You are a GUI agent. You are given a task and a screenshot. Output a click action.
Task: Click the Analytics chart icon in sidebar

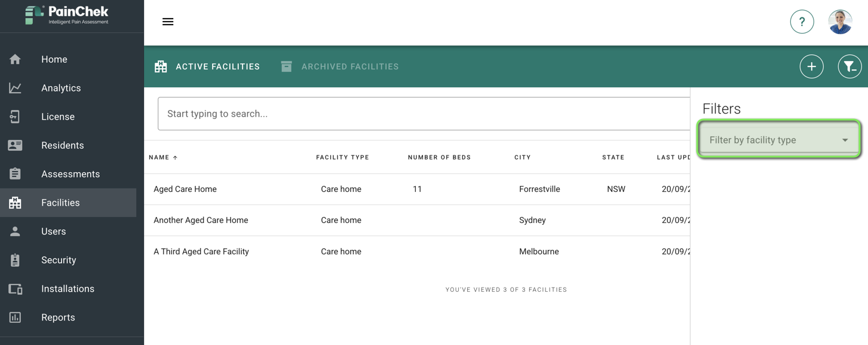point(16,88)
